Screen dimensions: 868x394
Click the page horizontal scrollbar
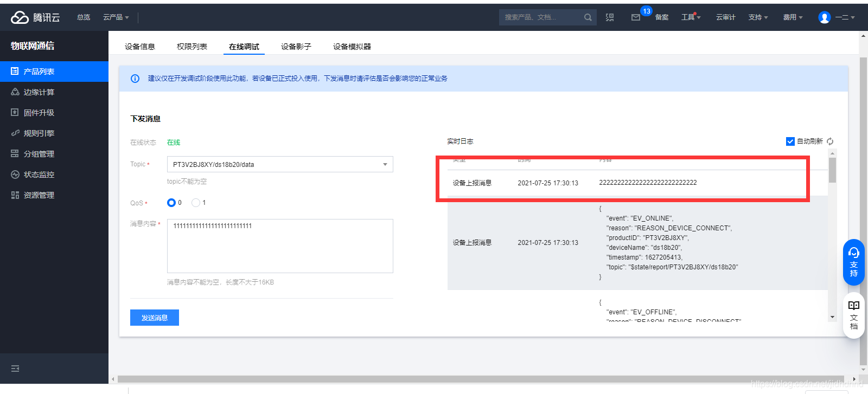tap(481, 379)
